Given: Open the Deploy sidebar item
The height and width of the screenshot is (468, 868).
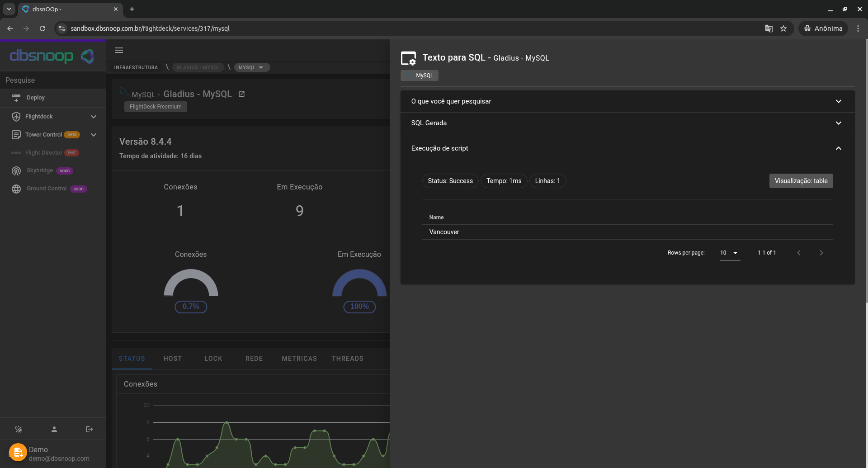Looking at the screenshot, I should pos(53,98).
